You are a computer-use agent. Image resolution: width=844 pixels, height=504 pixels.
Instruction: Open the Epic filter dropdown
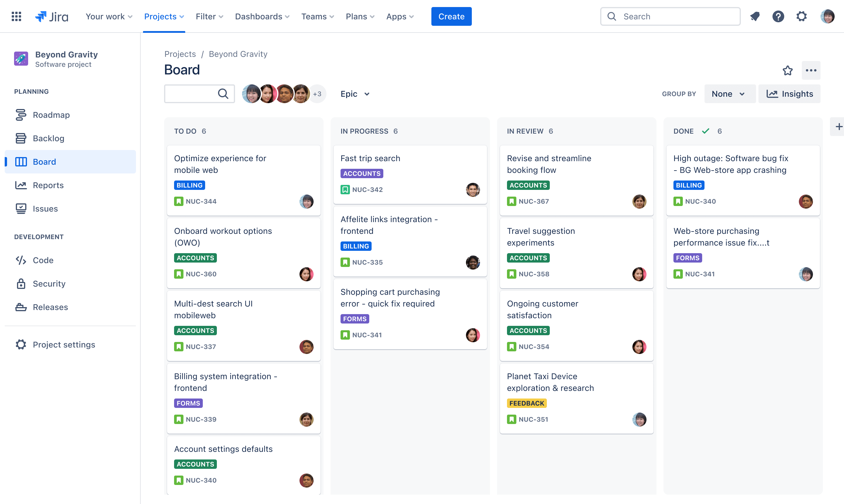tap(354, 93)
